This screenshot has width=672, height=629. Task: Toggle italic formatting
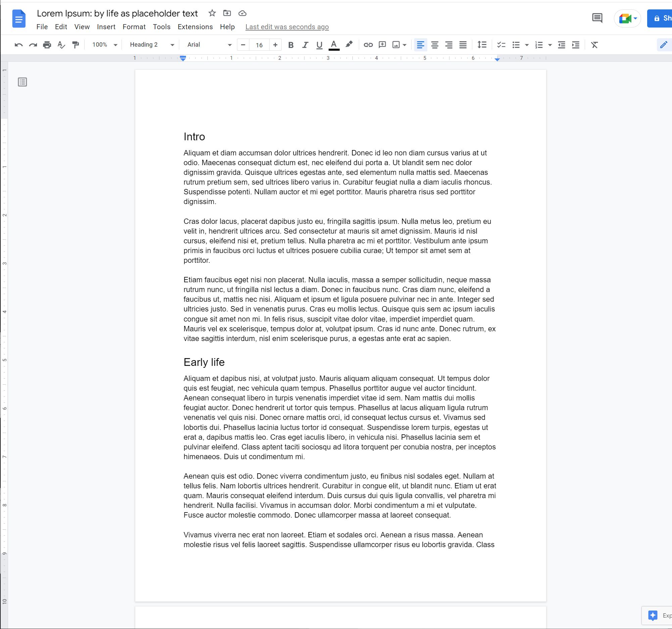pyautogui.click(x=305, y=44)
